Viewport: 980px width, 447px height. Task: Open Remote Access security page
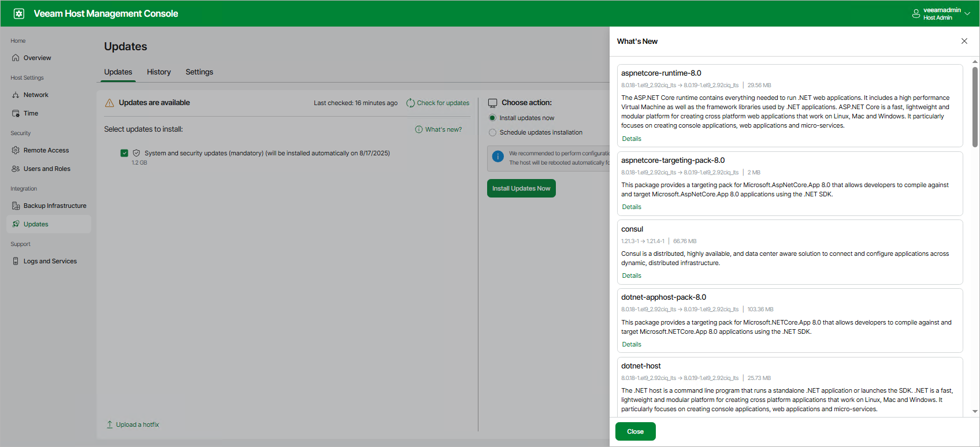pyautogui.click(x=49, y=150)
